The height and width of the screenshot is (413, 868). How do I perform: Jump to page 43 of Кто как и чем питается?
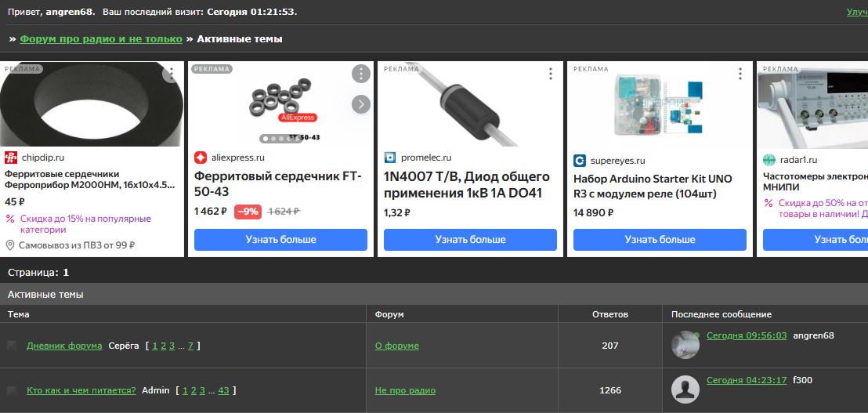tap(223, 390)
